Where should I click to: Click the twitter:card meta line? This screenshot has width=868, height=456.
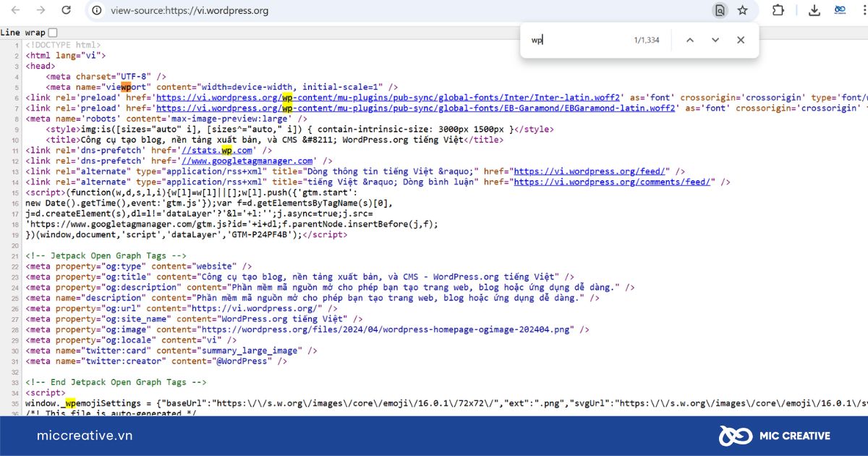click(171, 350)
